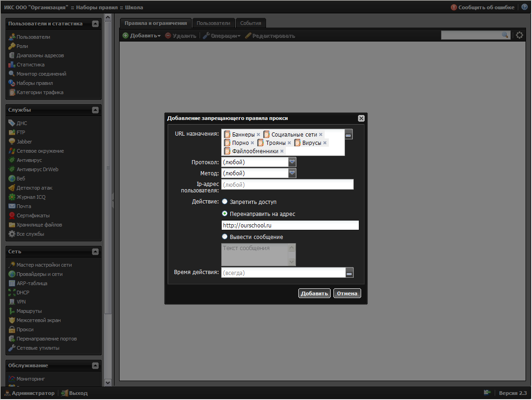
Task: Open the Jabber service icon
Action: pyautogui.click(x=12, y=141)
